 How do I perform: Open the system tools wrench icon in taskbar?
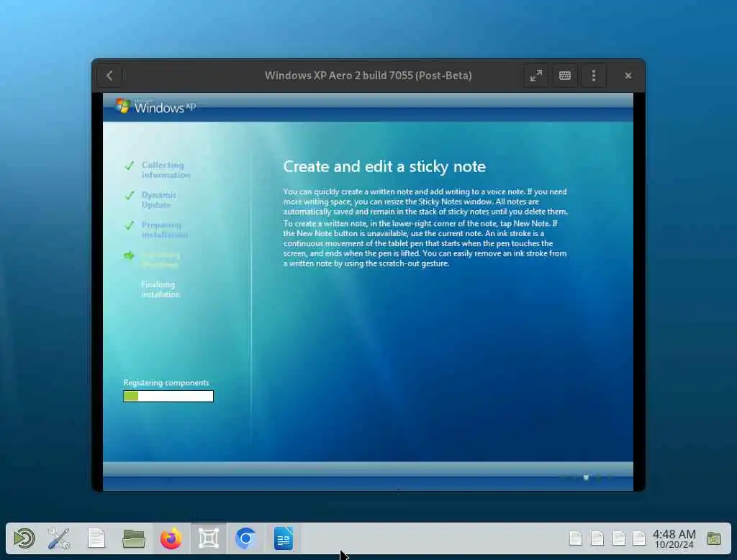(x=59, y=538)
